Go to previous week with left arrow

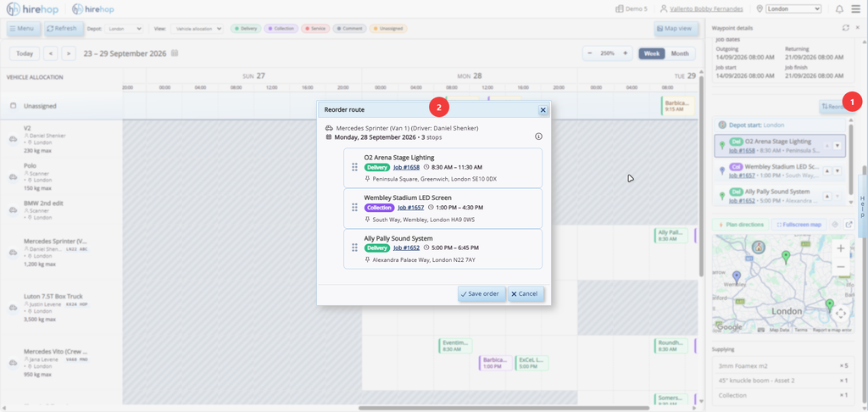tap(50, 53)
